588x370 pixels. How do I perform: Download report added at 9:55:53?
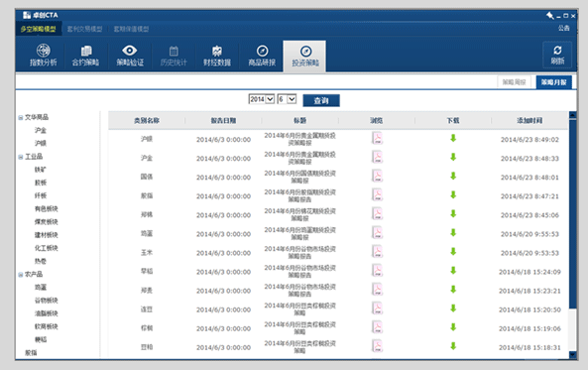click(453, 233)
